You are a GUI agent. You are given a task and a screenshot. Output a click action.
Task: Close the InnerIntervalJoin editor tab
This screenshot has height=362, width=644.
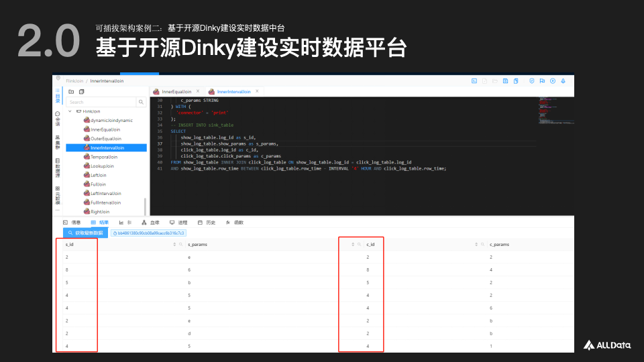[257, 91]
